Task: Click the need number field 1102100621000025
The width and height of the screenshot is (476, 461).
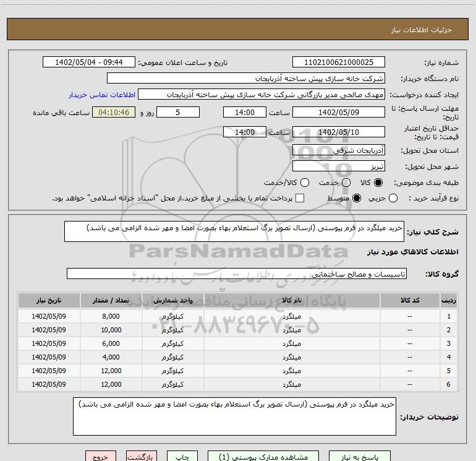Action: [x=339, y=62]
